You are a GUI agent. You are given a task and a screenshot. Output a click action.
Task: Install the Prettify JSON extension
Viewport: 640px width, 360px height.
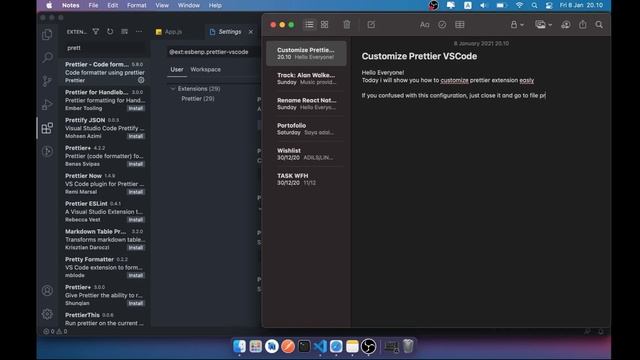[x=136, y=136]
